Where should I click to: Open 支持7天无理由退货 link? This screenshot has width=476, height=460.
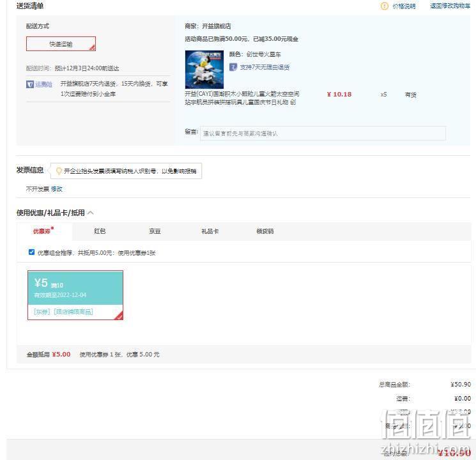coord(265,67)
